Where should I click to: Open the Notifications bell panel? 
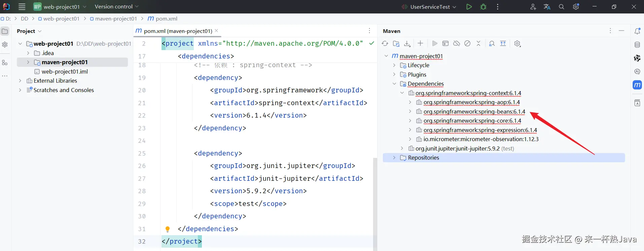click(637, 31)
